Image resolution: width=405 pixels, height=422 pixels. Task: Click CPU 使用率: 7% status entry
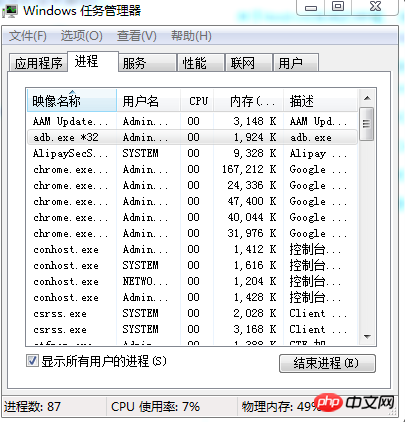pyautogui.click(x=155, y=407)
